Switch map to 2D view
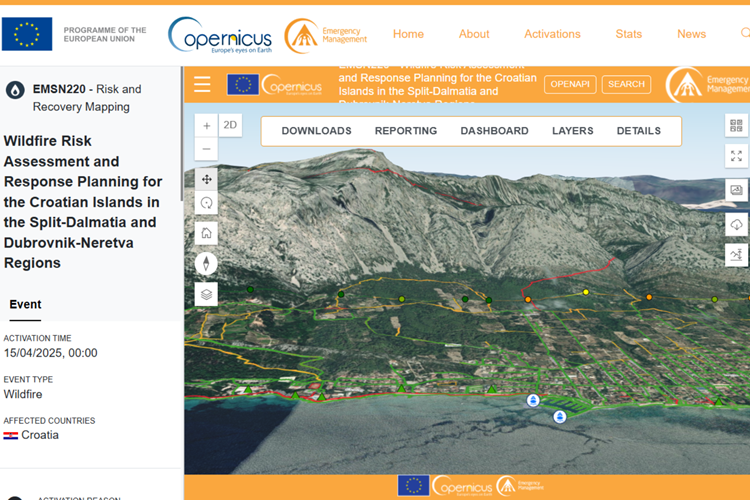The height and width of the screenshot is (500, 750). click(x=230, y=125)
